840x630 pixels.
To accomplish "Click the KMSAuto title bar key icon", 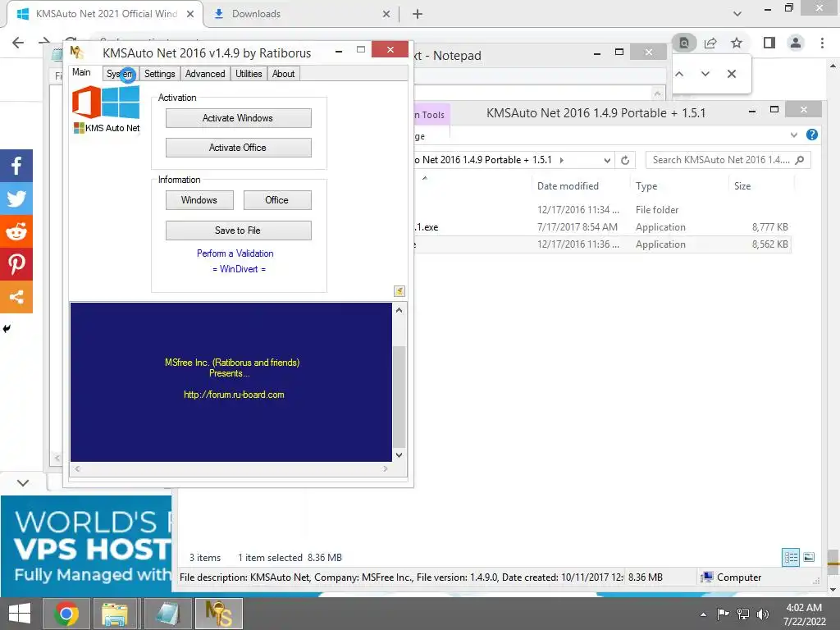I will [76, 52].
